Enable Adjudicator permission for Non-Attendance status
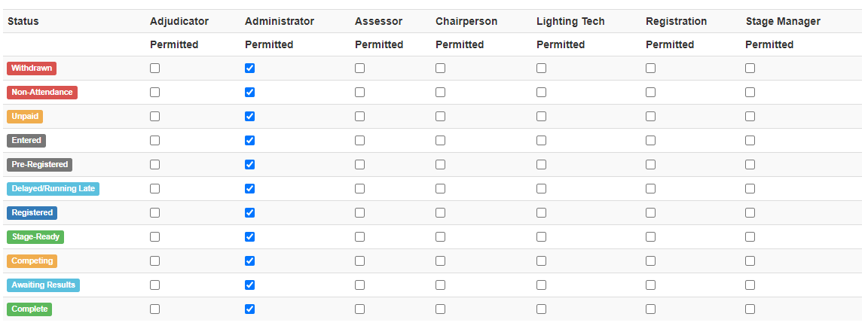Viewport: 868px width, 329px height. [155, 93]
